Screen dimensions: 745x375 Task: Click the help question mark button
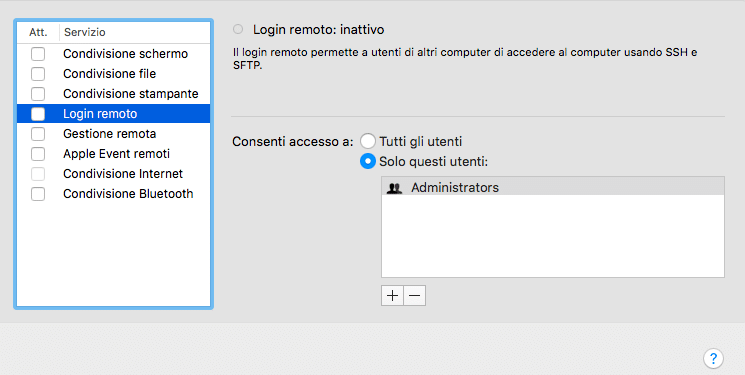click(713, 358)
